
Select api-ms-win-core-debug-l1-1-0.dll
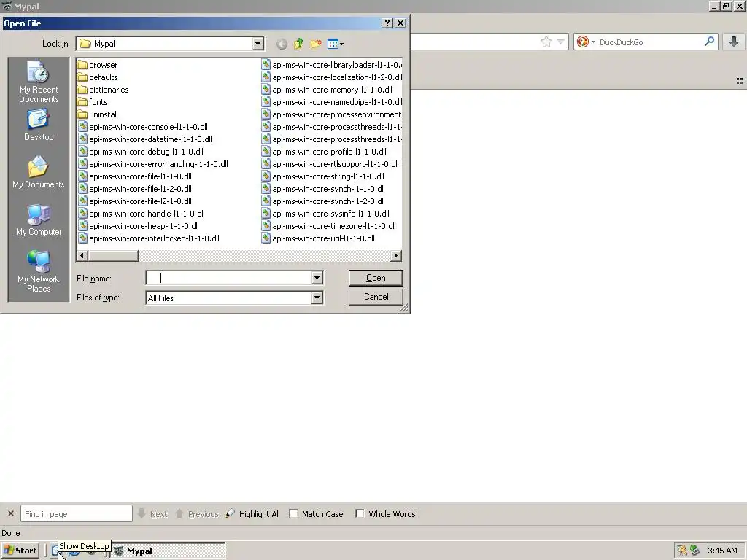(141, 152)
